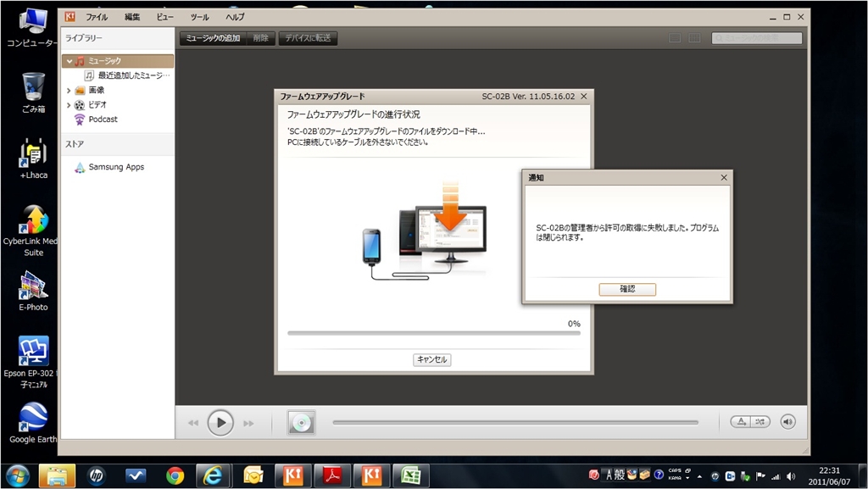Click the play button in player bar
The height and width of the screenshot is (489, 868).
click(220, 422)
